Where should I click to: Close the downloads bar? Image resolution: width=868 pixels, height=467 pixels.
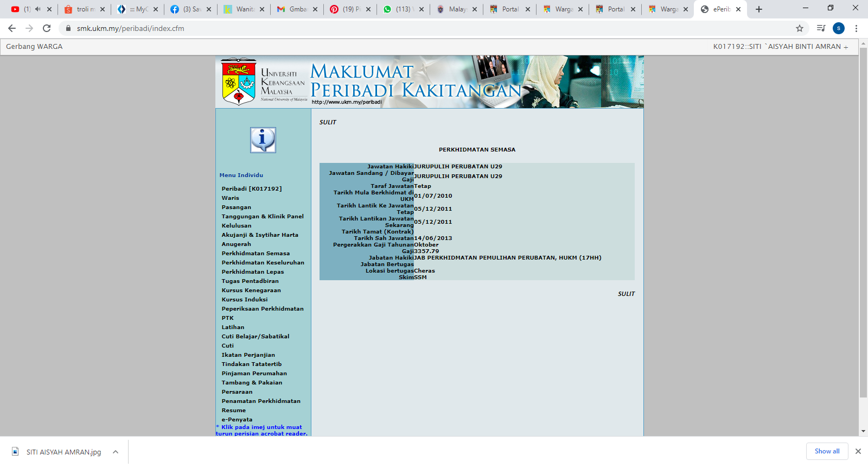858,451
